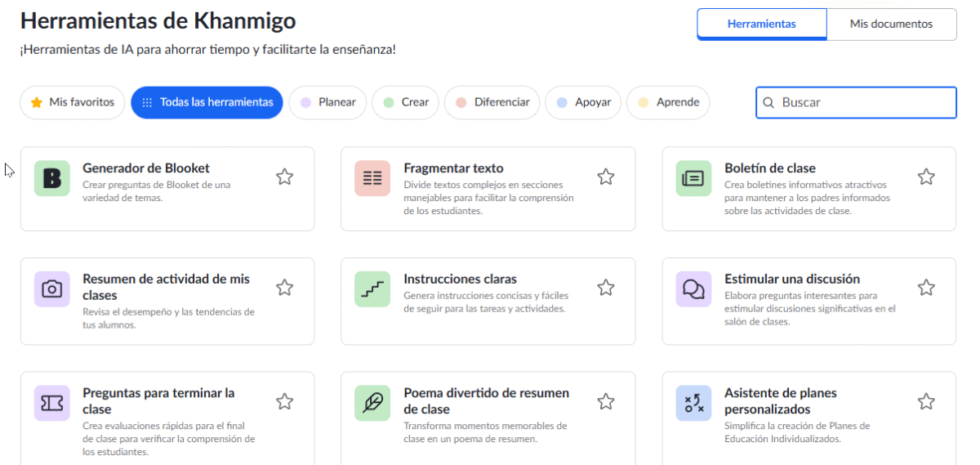Toggle favorite star on Fragmentar texto

pos(605,177)
